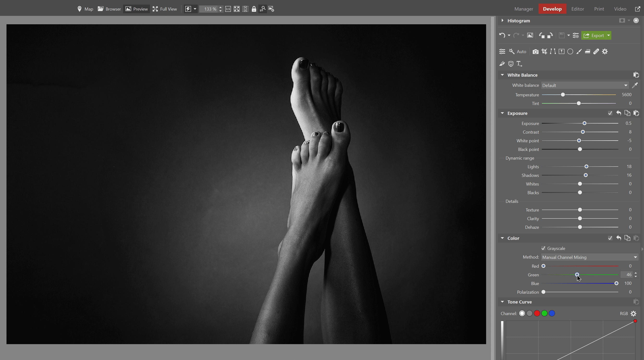
Task: Click the Blue channel slider handle
Action: pyautogui.click(x=616, y=283)
